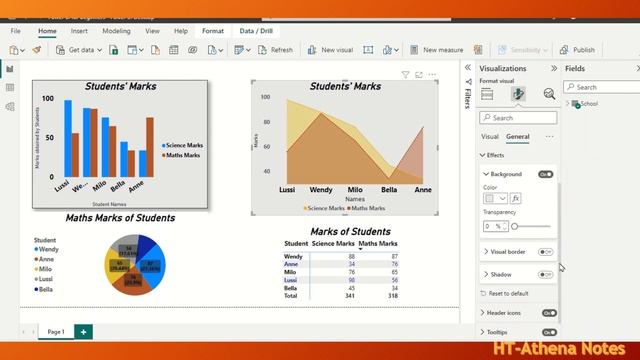Select the Page 1 tab

coord(56,332)
